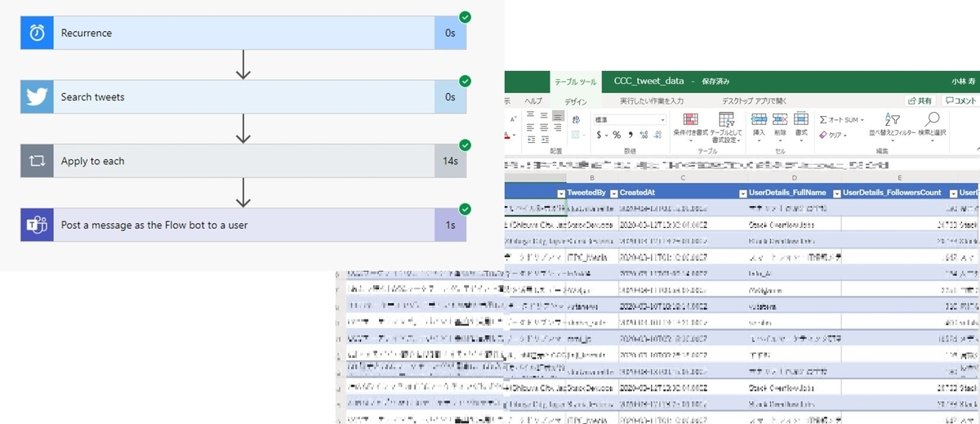Open font color dropdown arrow
Screen dimensions: 980x424
point(514,136)
